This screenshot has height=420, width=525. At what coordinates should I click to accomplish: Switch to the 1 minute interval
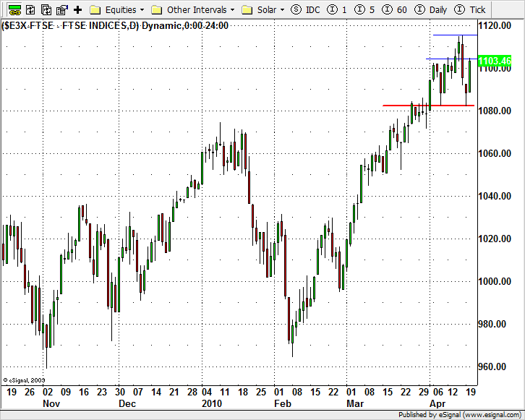(337, 9)
